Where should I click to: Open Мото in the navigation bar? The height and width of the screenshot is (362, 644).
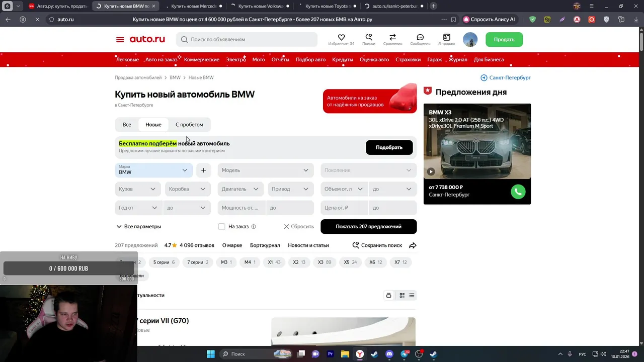tap(259, 59)
